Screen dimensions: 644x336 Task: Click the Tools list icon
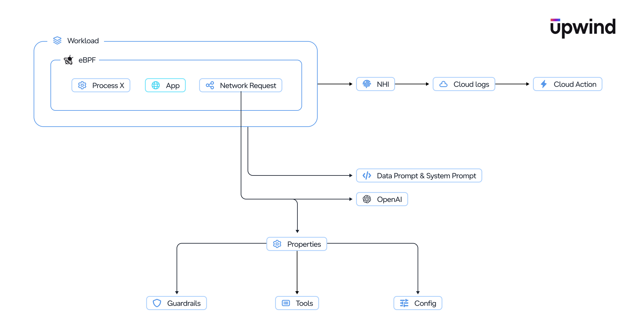[286, 303]
